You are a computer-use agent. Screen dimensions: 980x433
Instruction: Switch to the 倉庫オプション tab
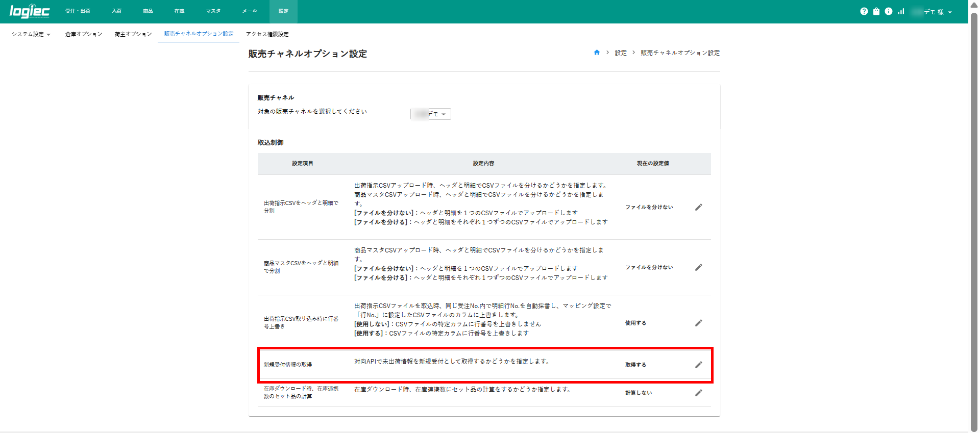pos(84,34)
